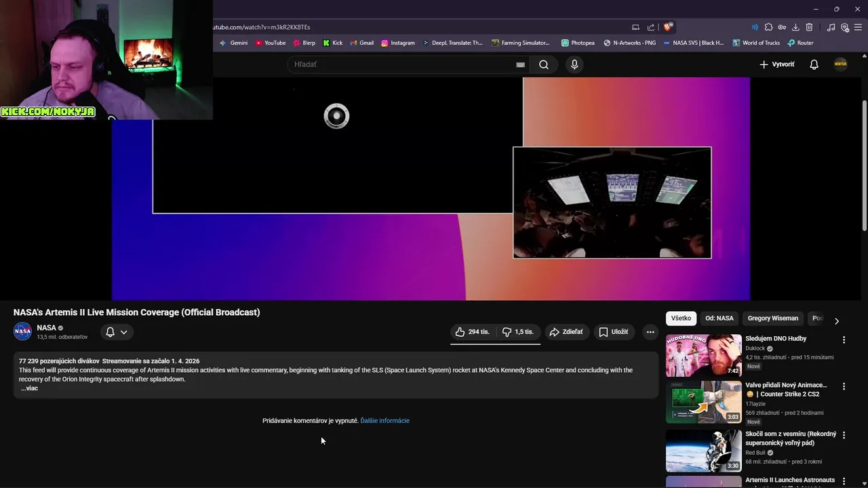Click the music note media control icon

coord(831,27)
